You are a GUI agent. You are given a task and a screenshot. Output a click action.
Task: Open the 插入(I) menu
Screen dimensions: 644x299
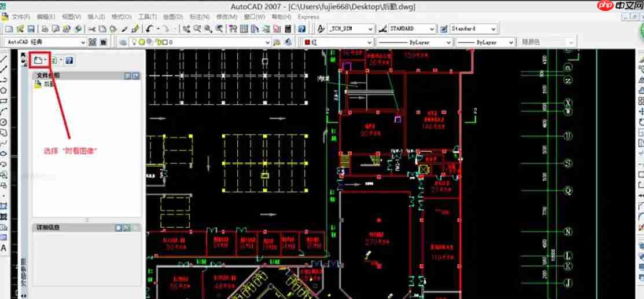pos(96,17)
